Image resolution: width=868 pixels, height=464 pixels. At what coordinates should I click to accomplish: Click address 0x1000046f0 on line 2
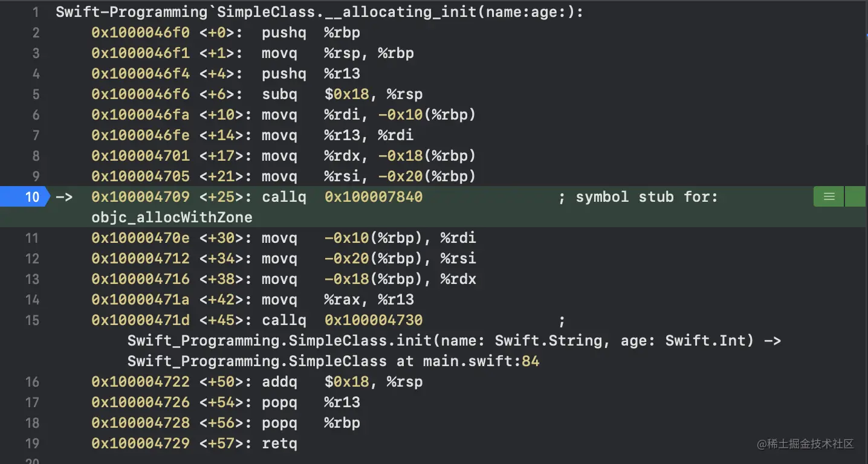point(140,33)
